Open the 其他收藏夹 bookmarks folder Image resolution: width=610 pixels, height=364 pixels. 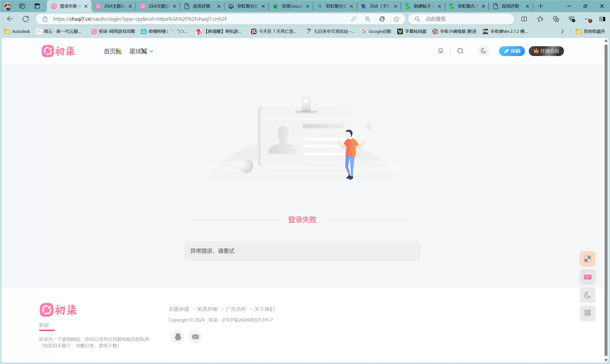click(590, 31)
